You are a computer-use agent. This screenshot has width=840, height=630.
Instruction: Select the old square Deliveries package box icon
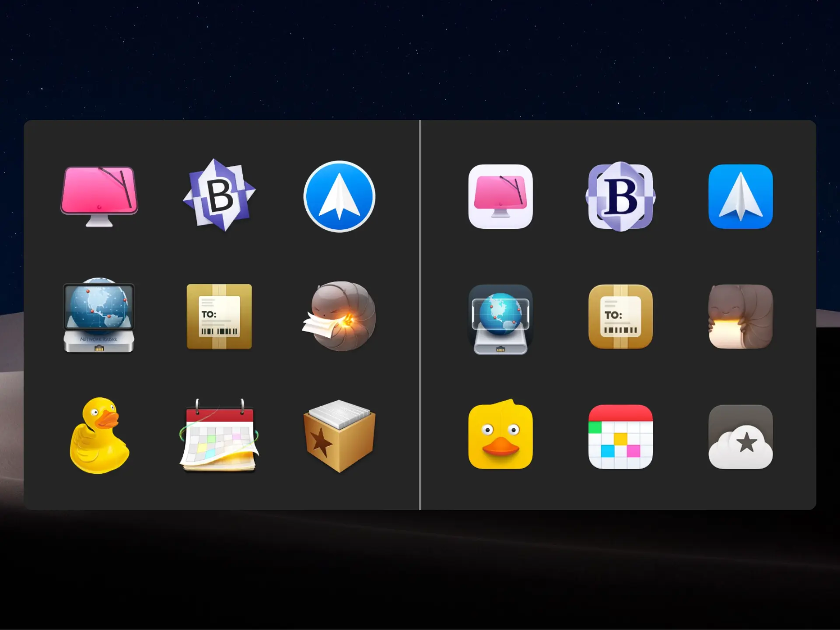click(x=219, y=316)
